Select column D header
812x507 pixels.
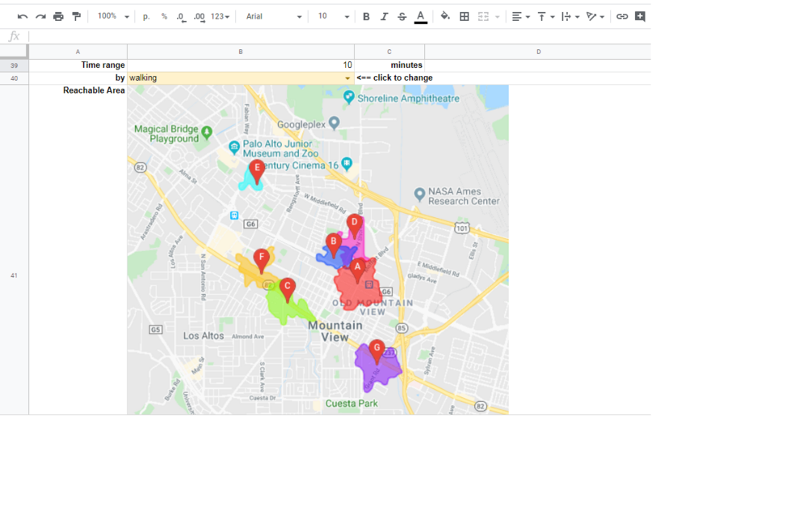537,52
